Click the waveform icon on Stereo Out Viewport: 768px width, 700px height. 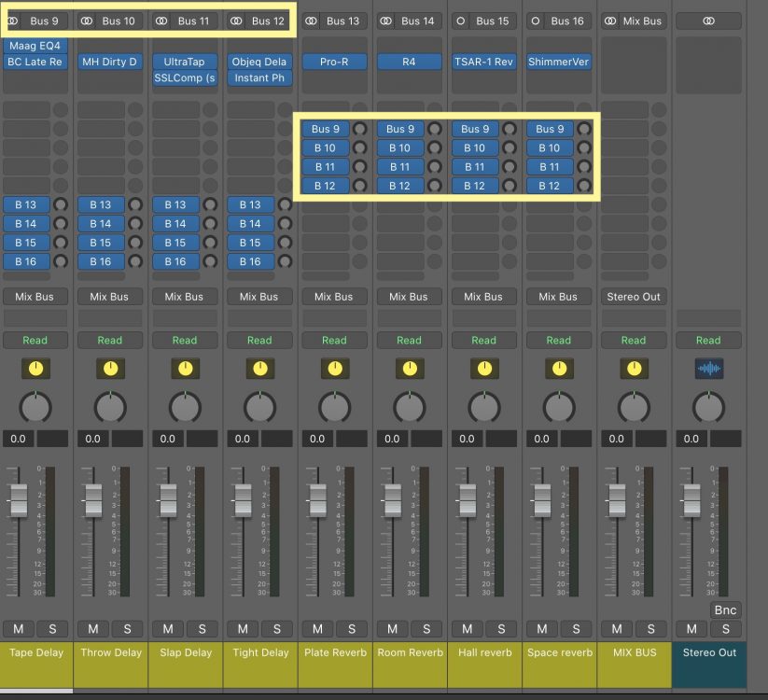pyautogui.click(x=708, y=369)
